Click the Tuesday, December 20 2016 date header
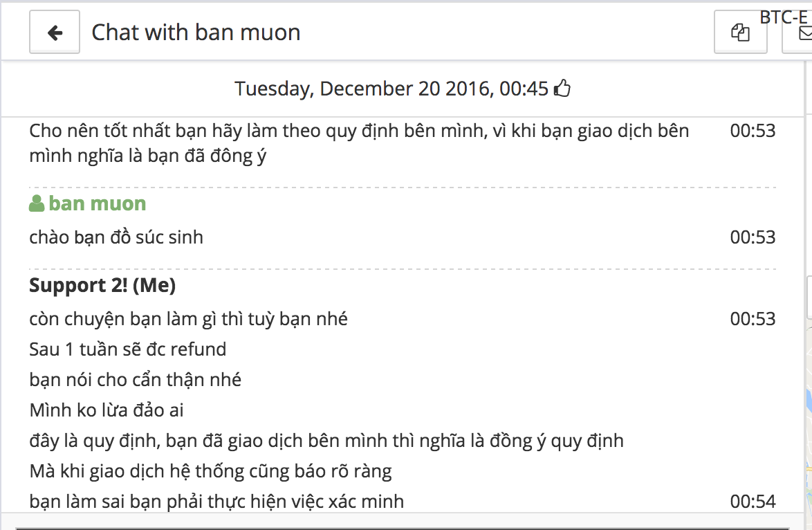 391,89
